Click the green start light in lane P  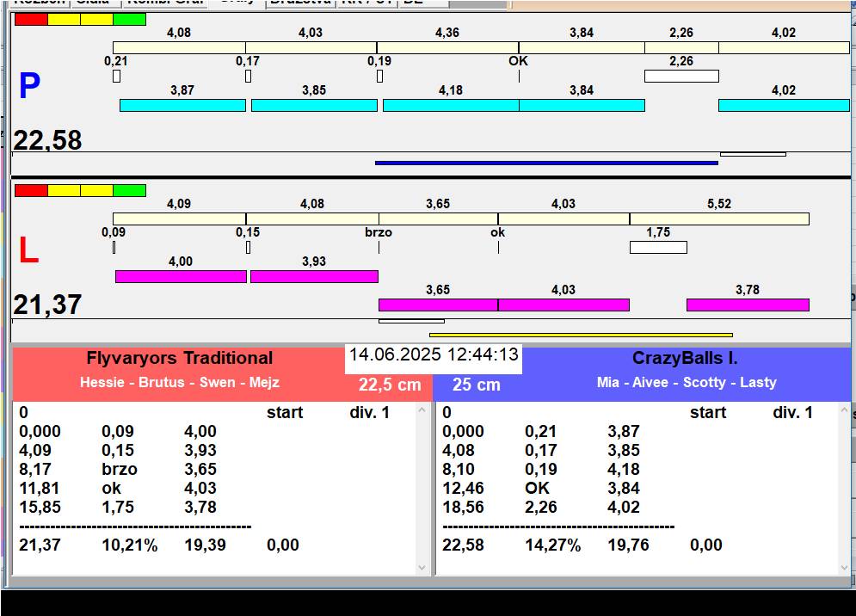pyautogui.click(x=129, y=19)
